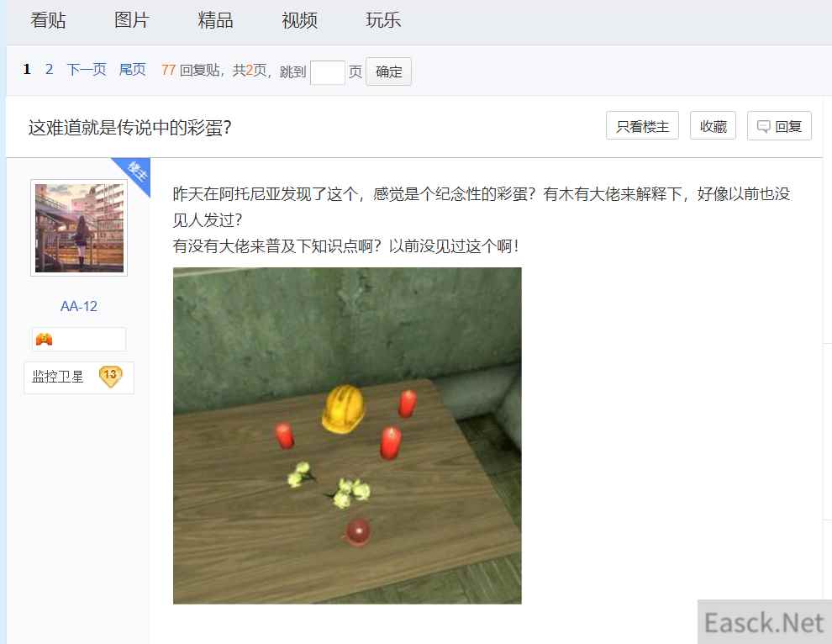
Task: Open the helmet and candles post image
Action: [x=347, y=435]
